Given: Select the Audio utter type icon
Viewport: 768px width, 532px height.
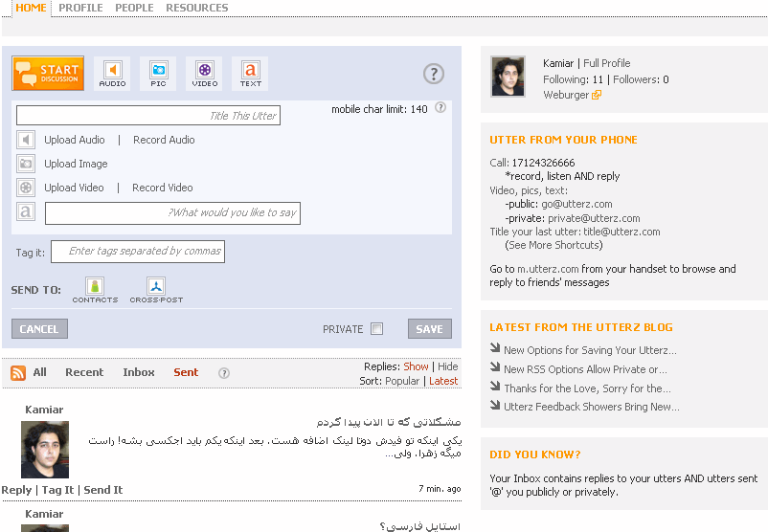Looking at the screenshot, I should pos(112,74).
